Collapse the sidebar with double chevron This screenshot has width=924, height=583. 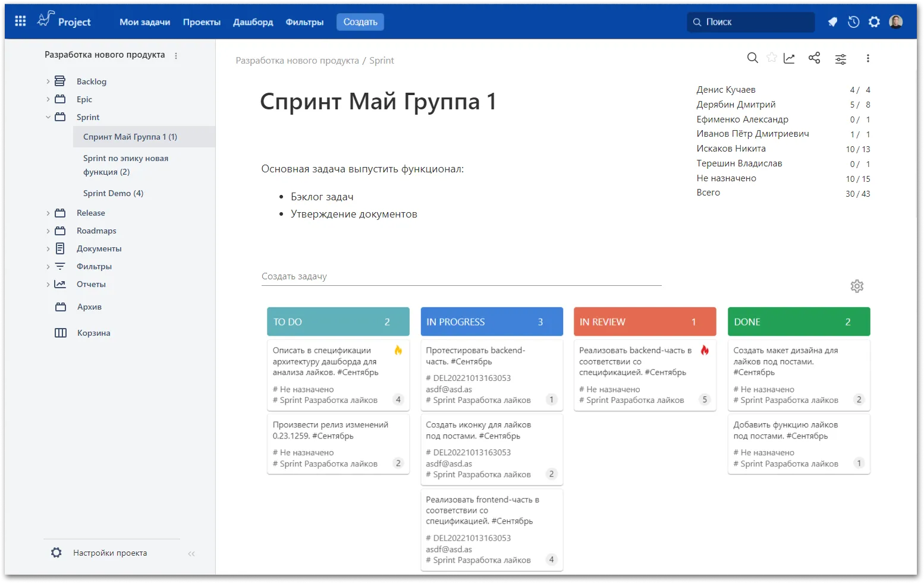[191, 554]
